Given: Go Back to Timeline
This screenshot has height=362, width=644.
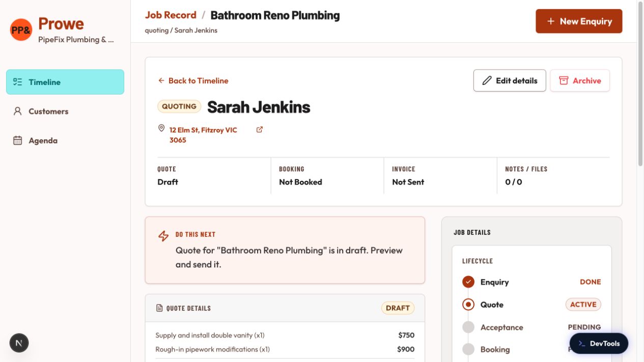Looking at the screenshot, I should [x=193, y=80].
